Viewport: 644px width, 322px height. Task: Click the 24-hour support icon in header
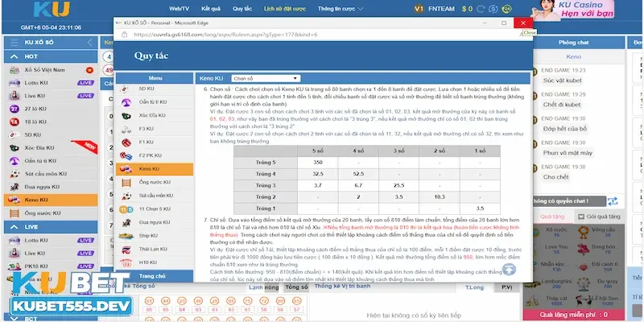pos(507,9)
